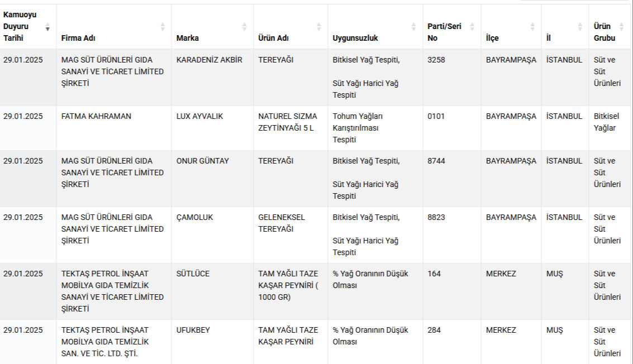Click the Firma Adı sort arrows

pyautogui.click(x=163, y=27)
